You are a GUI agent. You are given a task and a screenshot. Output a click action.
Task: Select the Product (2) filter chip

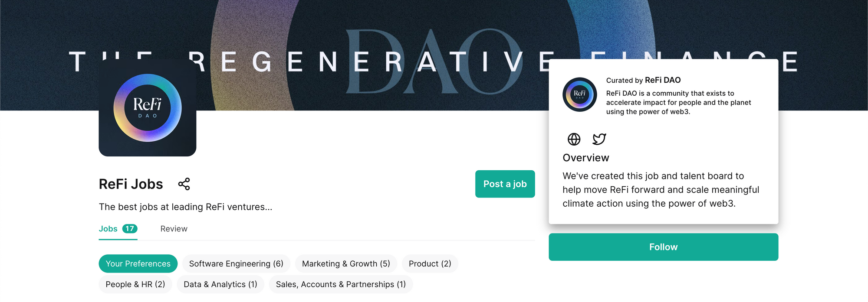pos(430,264)
